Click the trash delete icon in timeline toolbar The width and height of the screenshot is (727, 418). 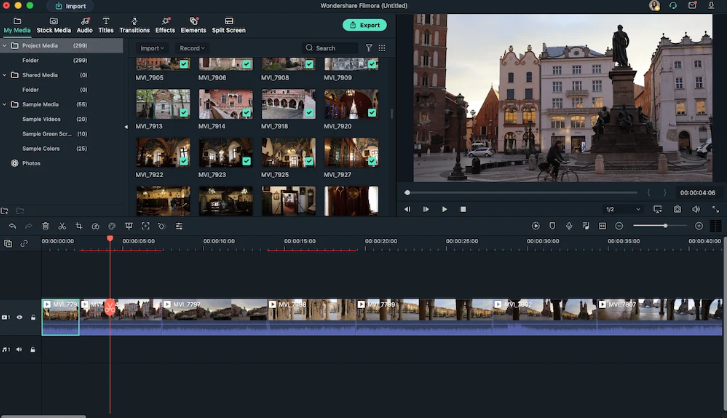tap(45, 226)
